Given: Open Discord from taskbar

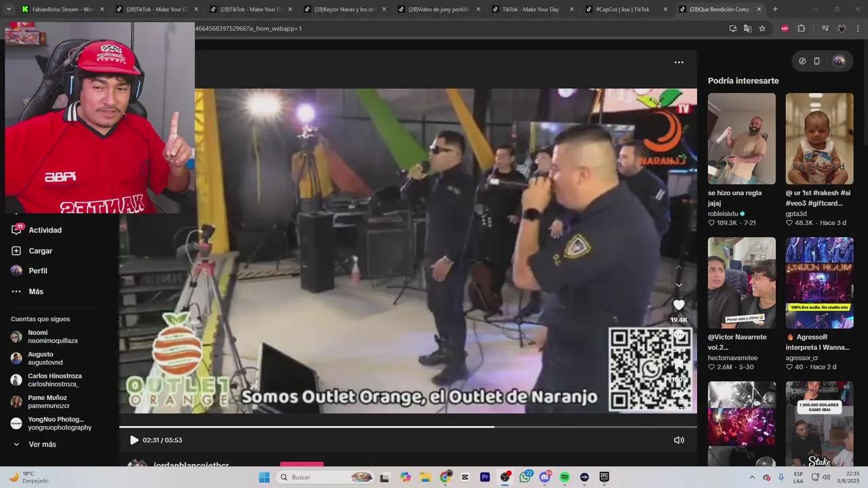Looking at the screenshot, I should pyautogui.click(x=545, y=477).
